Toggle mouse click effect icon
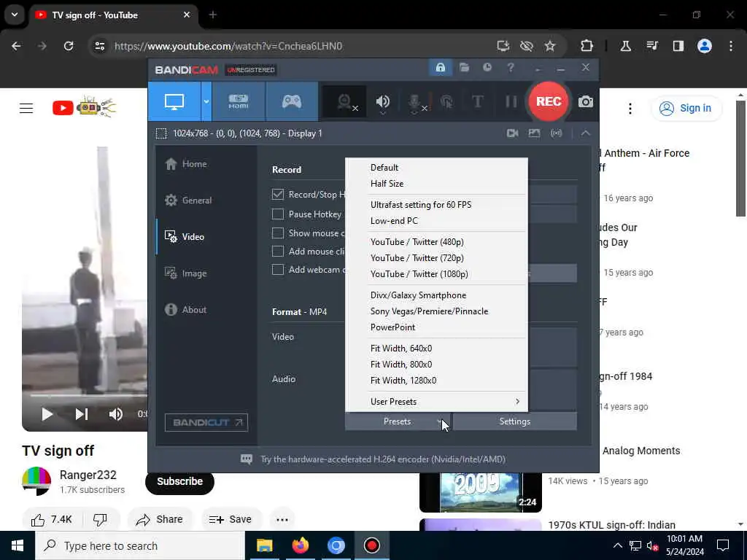This screenshot has width=747, height=560. (x=446, y=101)
